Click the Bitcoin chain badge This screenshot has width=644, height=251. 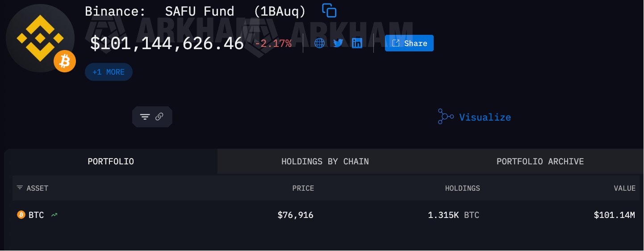pos(65,61)
